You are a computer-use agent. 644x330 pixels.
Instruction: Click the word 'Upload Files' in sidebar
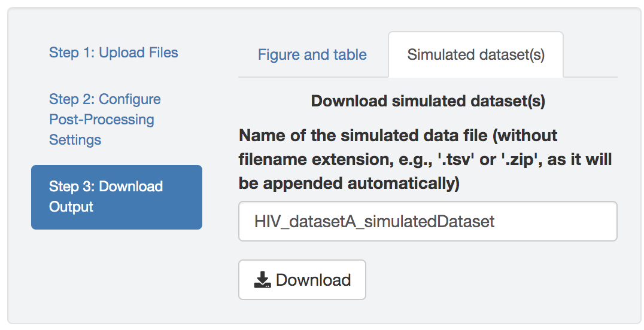pos(139,53)
